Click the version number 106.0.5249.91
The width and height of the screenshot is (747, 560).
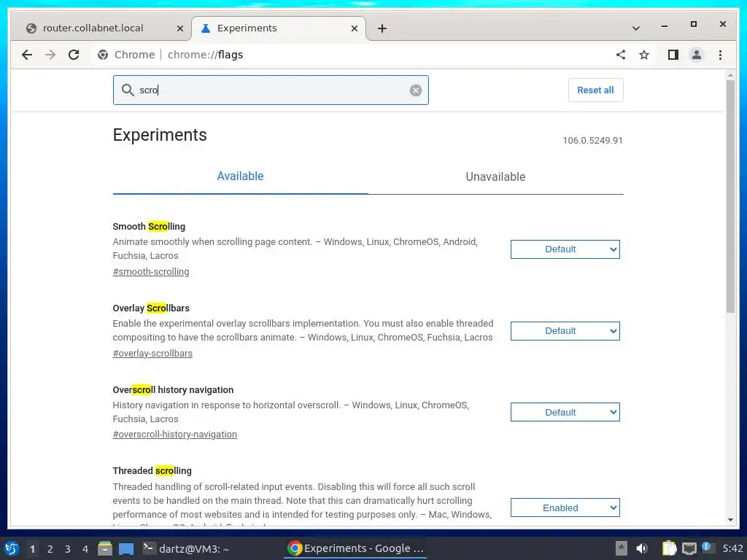tap(592, 141)
